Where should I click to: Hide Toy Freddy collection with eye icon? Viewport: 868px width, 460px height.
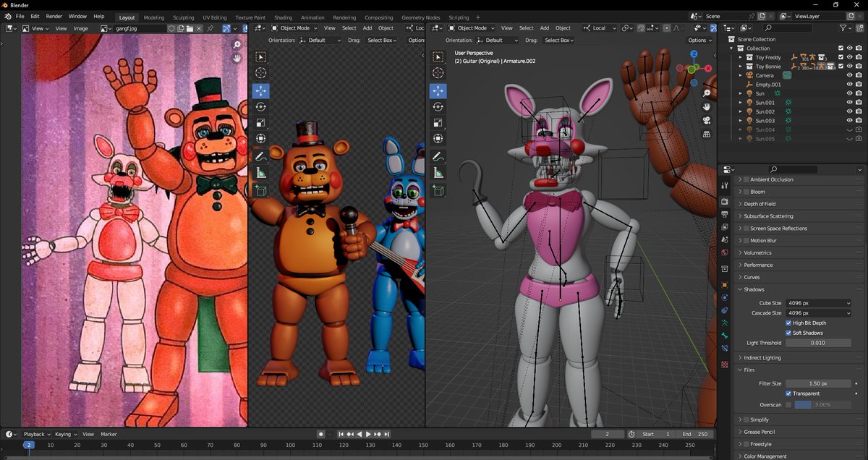coord(849,57)
